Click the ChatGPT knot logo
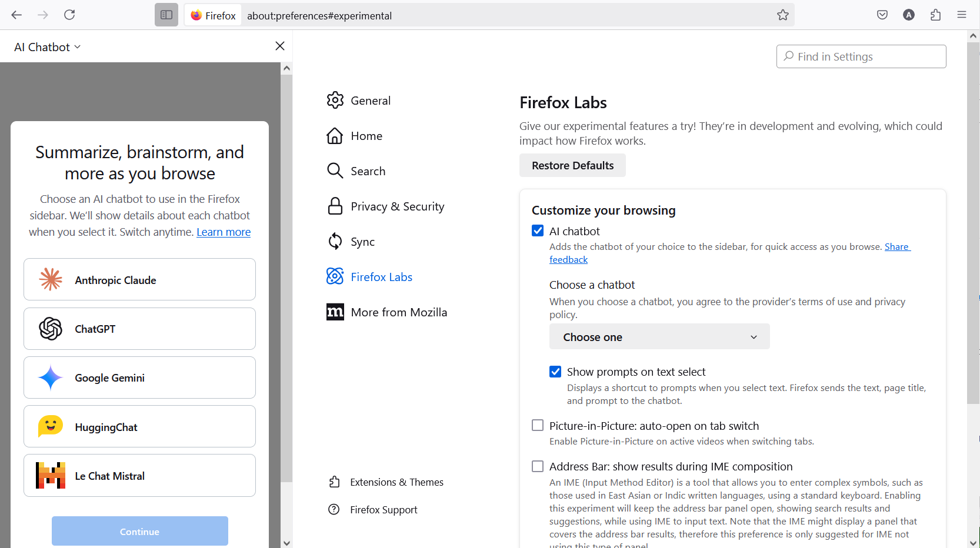980x548 pixels. [51, 329]
